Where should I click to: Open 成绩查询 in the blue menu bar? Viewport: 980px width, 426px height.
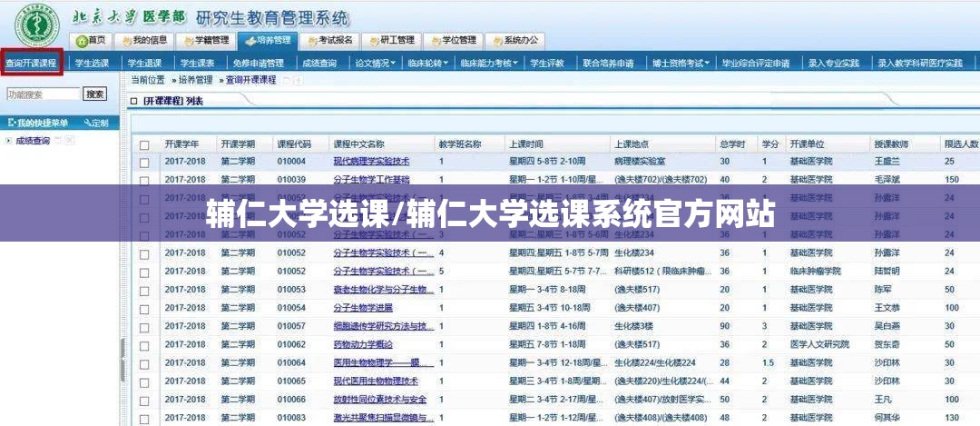click(319, 64)
